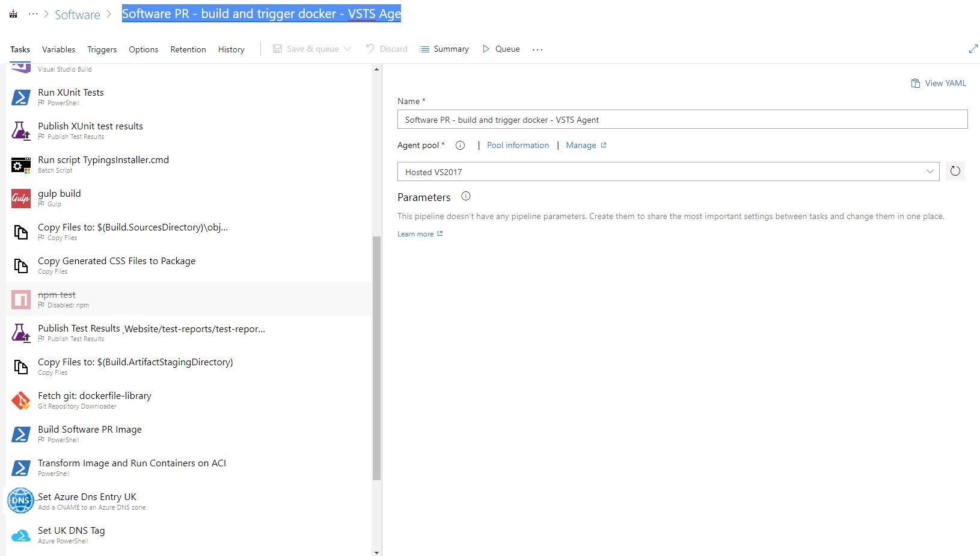Viewport: 980px width, 556px height.
Task: Click the pipeline title text field
Action: point(262,14)
